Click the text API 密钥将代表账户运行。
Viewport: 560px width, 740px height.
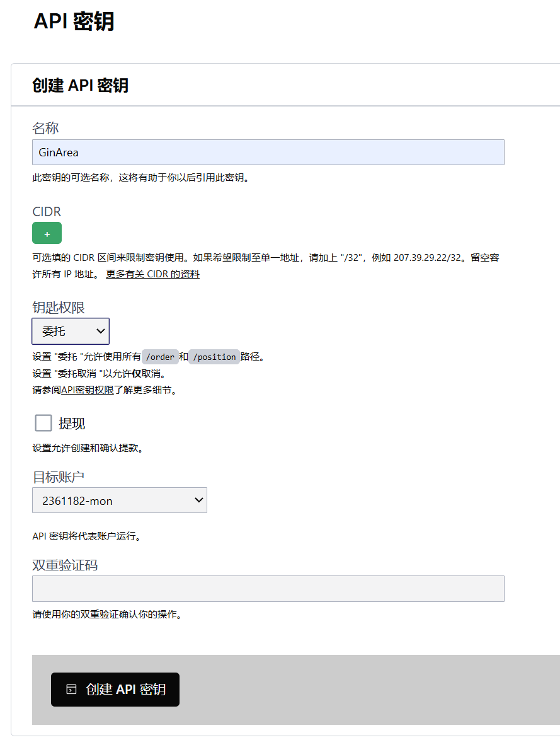[x=86, y=536]
